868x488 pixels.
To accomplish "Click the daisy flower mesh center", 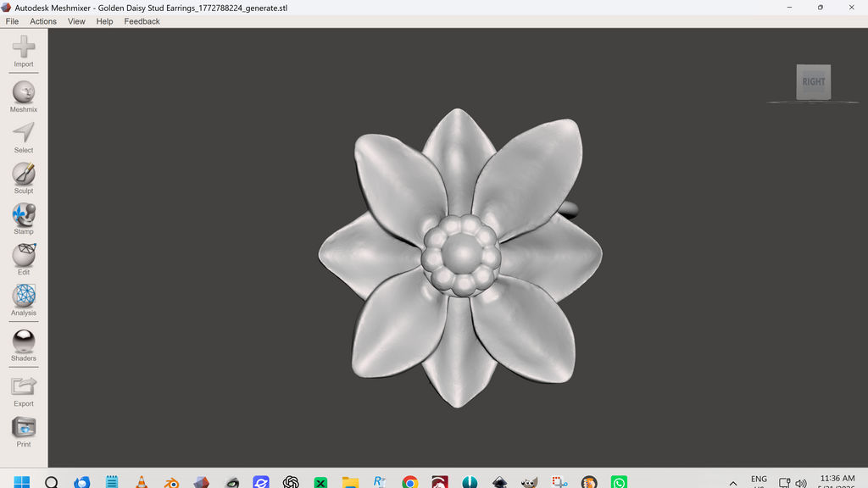I will click(461, 256).
